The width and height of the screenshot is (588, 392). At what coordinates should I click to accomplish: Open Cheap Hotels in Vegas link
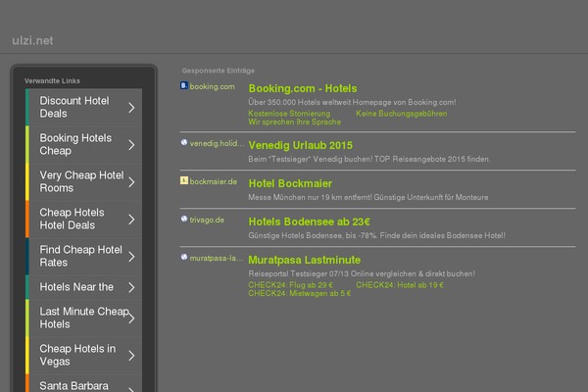83,355
